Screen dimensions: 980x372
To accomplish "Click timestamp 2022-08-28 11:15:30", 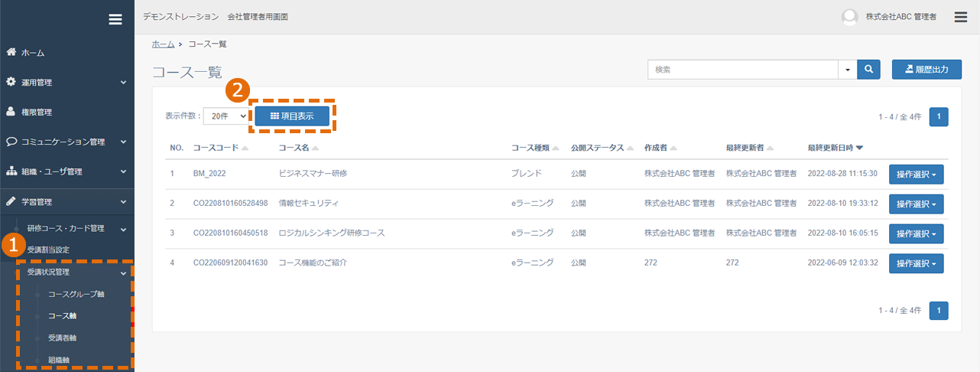I will tap(842, 174).
